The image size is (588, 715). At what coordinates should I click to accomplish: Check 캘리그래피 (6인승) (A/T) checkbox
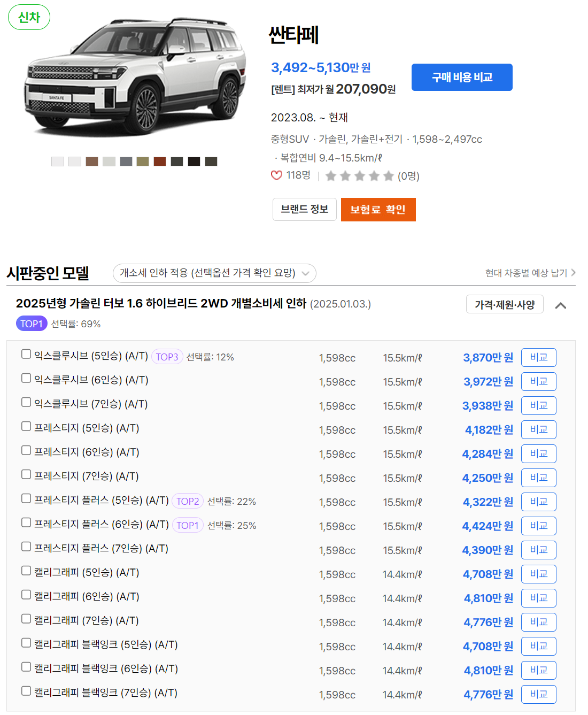point(26,595)
